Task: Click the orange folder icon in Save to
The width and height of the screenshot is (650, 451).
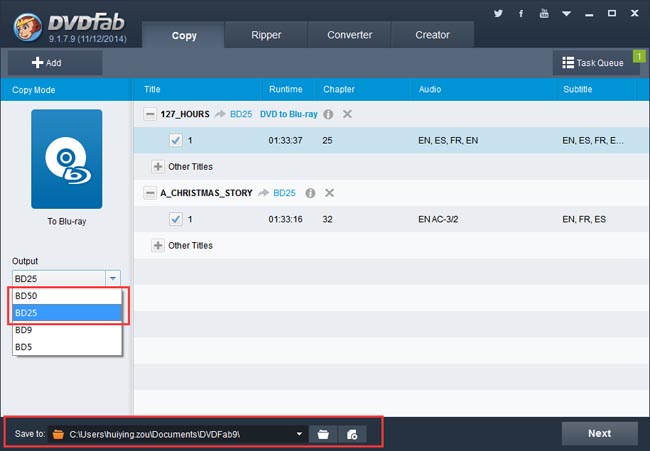Action: [x=58, y=434]
